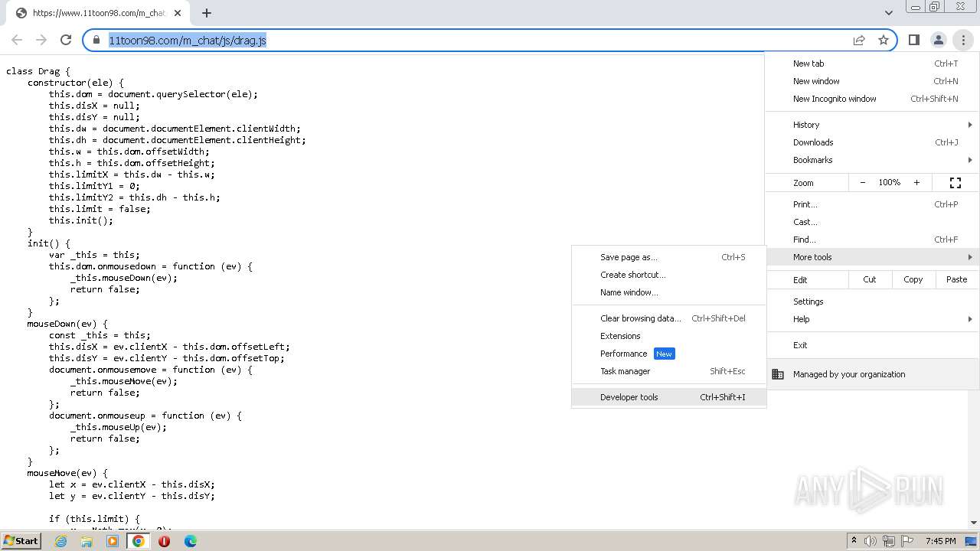The height and width of the screenshot is (551, 980).
Task: Click the code line 'class Drag {'
Action: click(38, 71)
